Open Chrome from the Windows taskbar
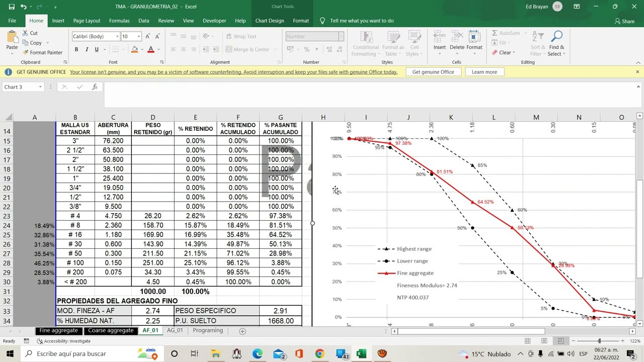The width and height of the screenshot is (644, 362). pos(319,354)
